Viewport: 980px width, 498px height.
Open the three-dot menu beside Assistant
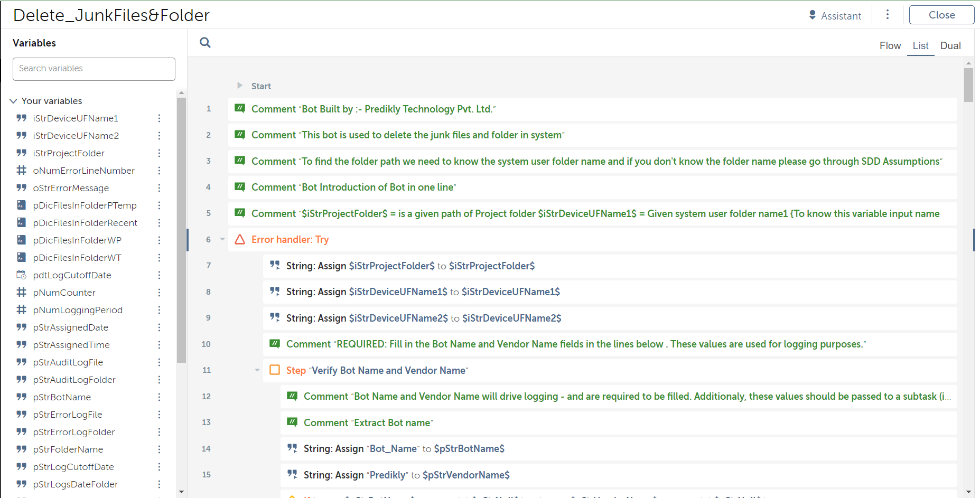[888, 15]
